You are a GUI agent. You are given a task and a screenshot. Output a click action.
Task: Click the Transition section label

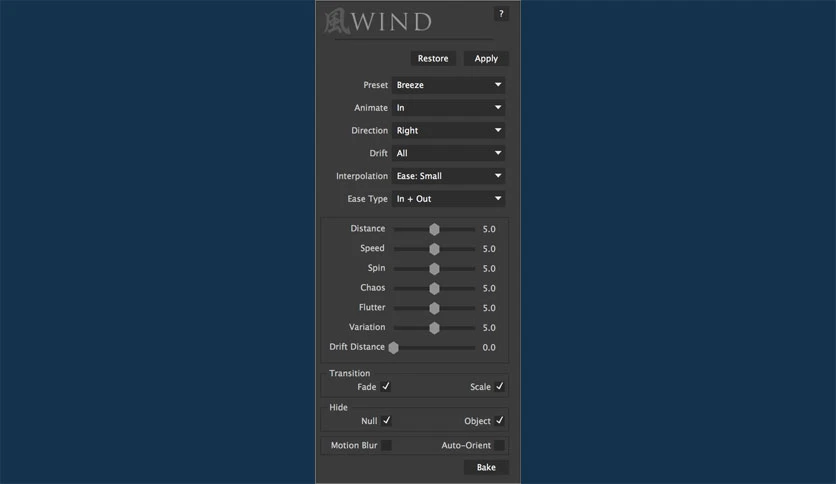click(x=349, y=373)
